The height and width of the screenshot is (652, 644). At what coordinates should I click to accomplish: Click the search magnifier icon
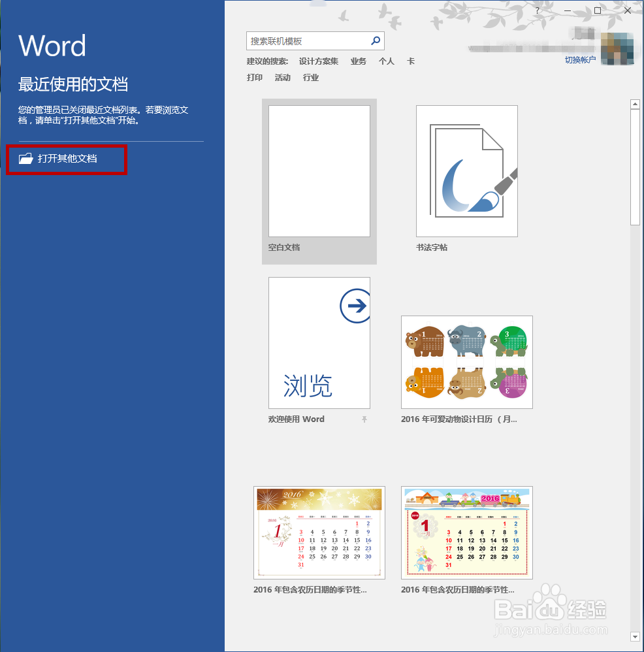click(376, 41)
